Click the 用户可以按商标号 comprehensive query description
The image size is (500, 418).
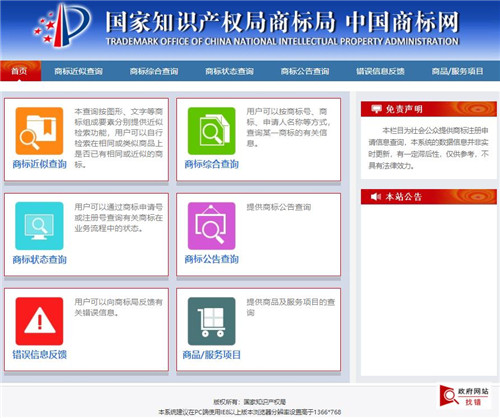[x=289, y=127]
